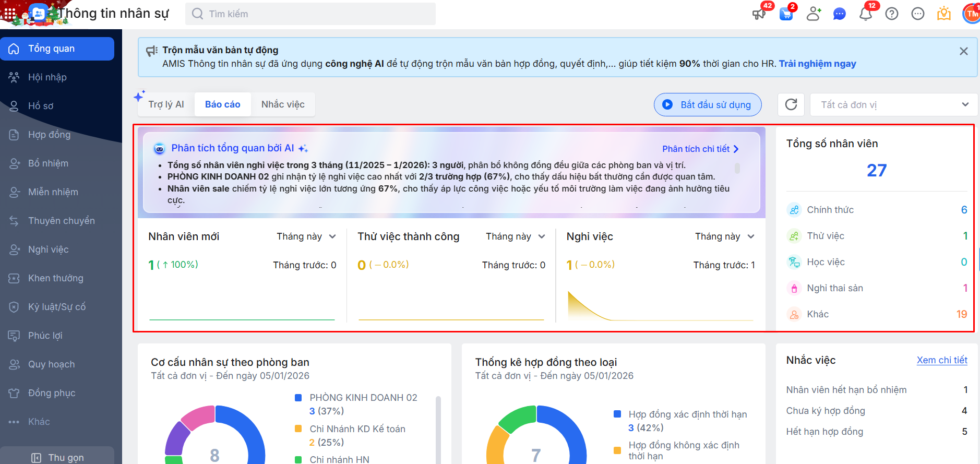Click the Thông tin nhân sự app logo
Screen dimensions: 980x464
pyautogui.click(x=38, y=13)
